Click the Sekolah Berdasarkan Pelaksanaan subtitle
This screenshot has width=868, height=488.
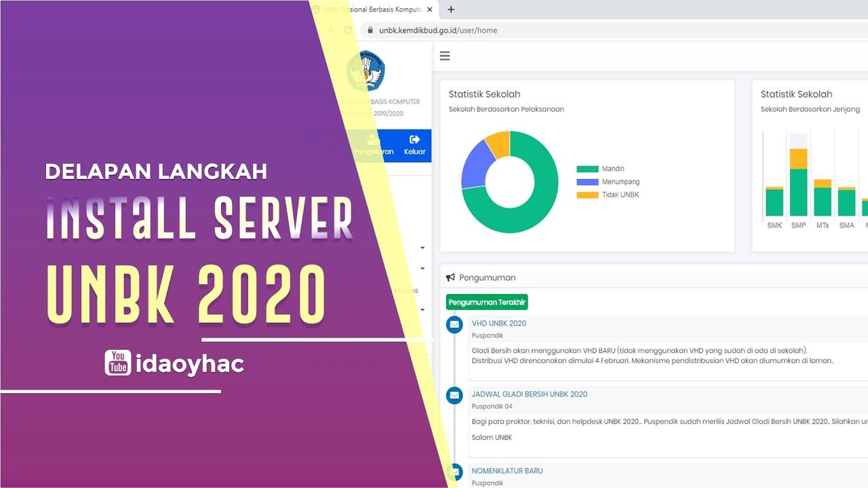[506, 109]
